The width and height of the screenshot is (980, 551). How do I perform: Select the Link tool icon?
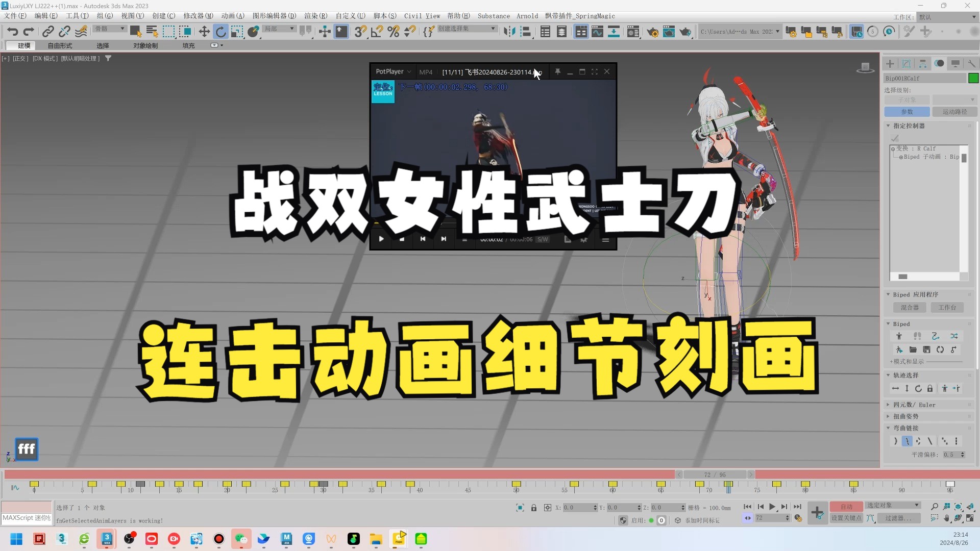click(48, 32)
